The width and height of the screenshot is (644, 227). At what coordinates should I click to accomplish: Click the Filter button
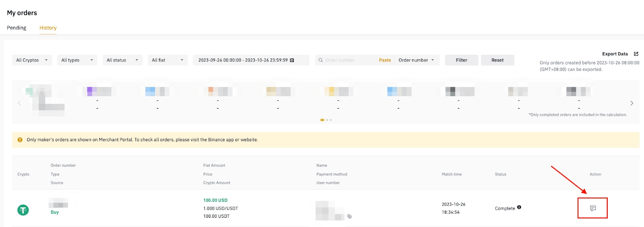462,60
